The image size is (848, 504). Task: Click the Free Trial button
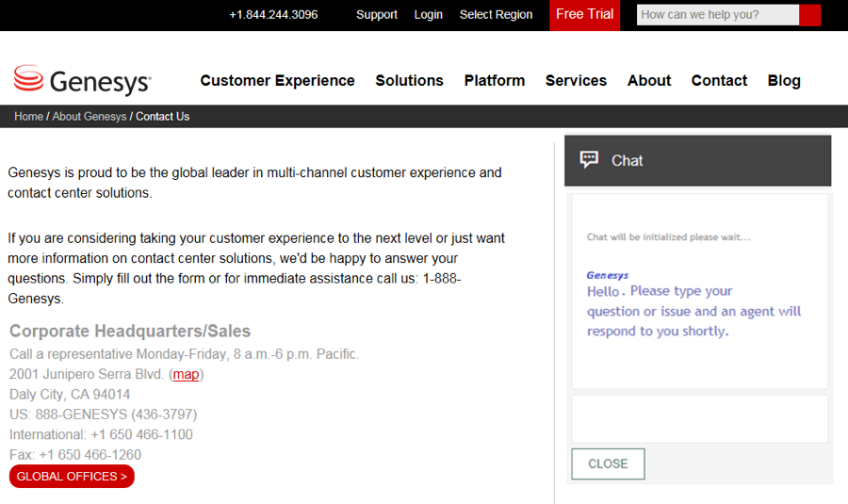(x=584, y=15)
